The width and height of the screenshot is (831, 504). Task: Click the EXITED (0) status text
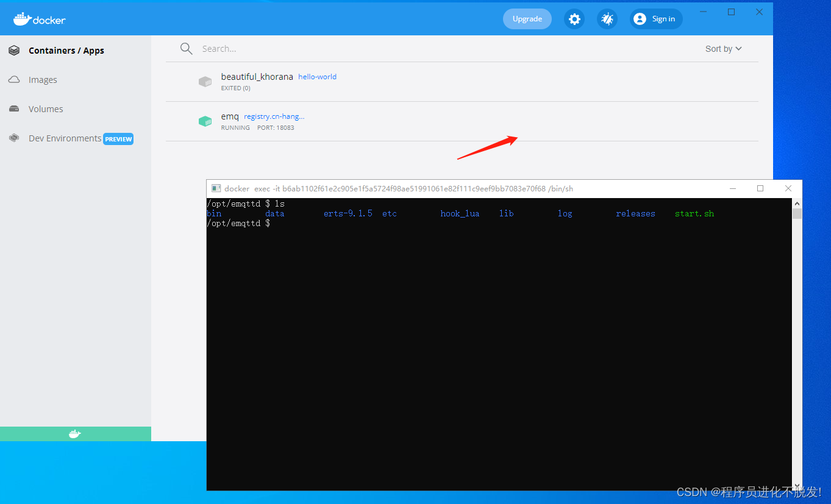point(235,88)
